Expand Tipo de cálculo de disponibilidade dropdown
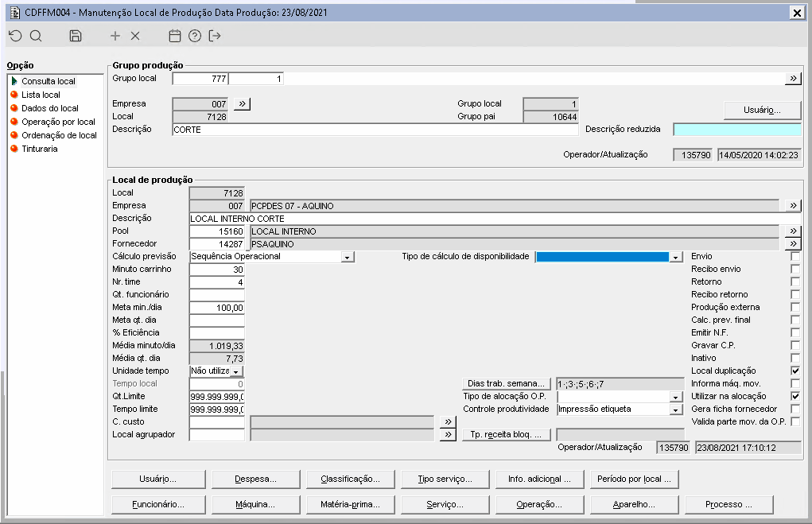The image size is (812, 524). [675, 257]
